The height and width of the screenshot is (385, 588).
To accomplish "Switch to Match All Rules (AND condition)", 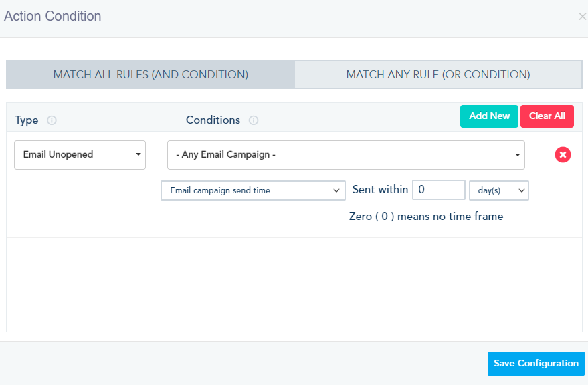I will [x=151, y=75].
